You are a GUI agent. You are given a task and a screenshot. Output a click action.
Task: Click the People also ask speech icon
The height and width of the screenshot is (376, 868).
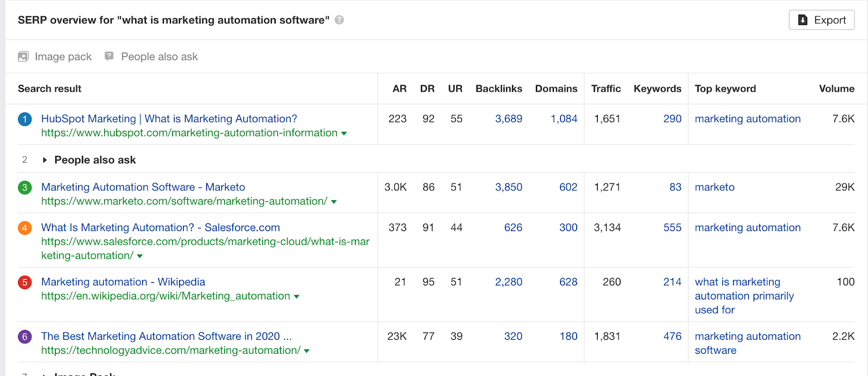[109, 56]
